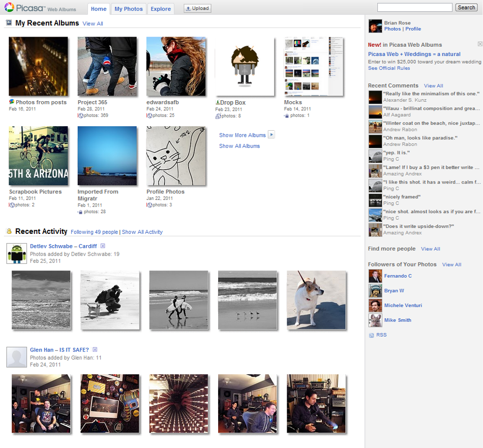Viewport: 483px width, 448px height.
Task: Expand the Show More Albums arrow
Action: point(271,135)
